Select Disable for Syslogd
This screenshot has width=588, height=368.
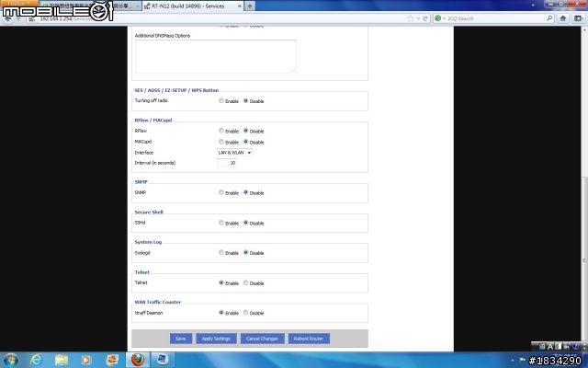[x=245, y=252]
